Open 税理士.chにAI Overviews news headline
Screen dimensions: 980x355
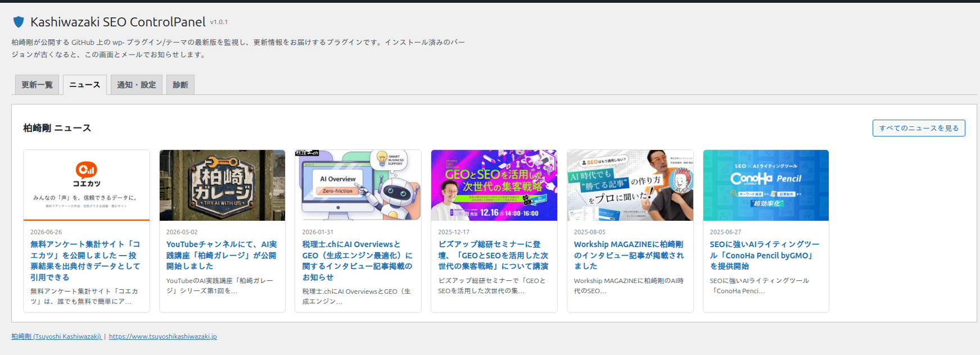358,261
